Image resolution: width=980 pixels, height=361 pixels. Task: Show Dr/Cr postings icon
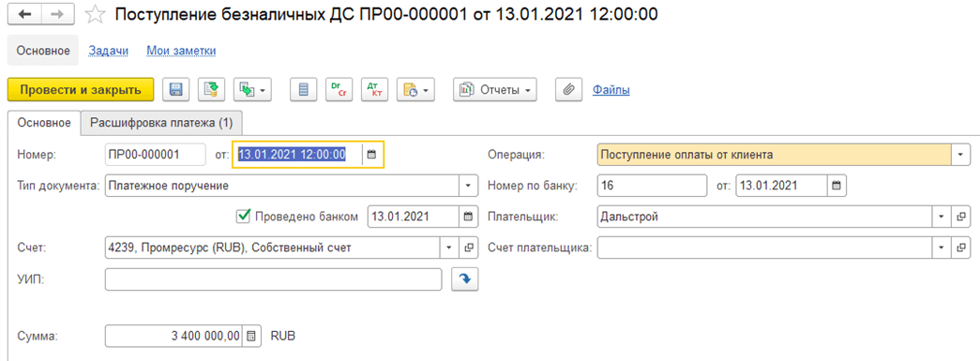[339, 90]
